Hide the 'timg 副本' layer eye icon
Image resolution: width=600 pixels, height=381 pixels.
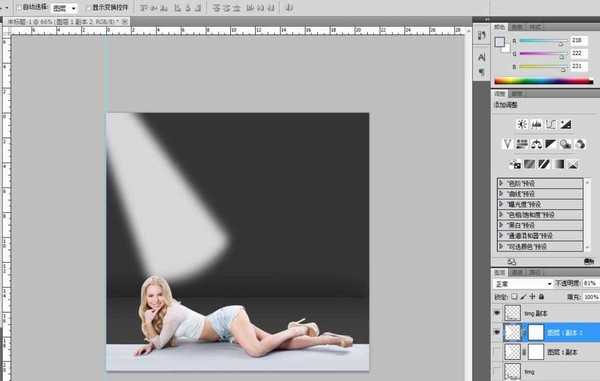(x=497, y=313)
